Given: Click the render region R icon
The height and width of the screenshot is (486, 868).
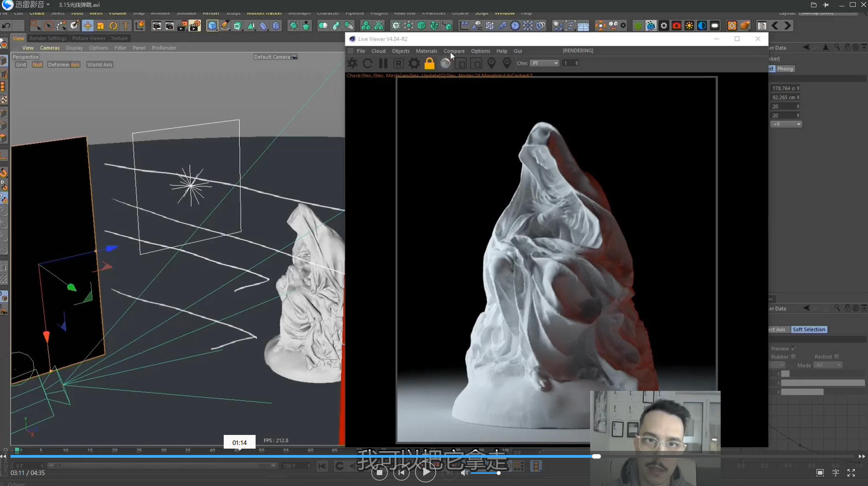Looking at the screenshot, I should (398, 63).
